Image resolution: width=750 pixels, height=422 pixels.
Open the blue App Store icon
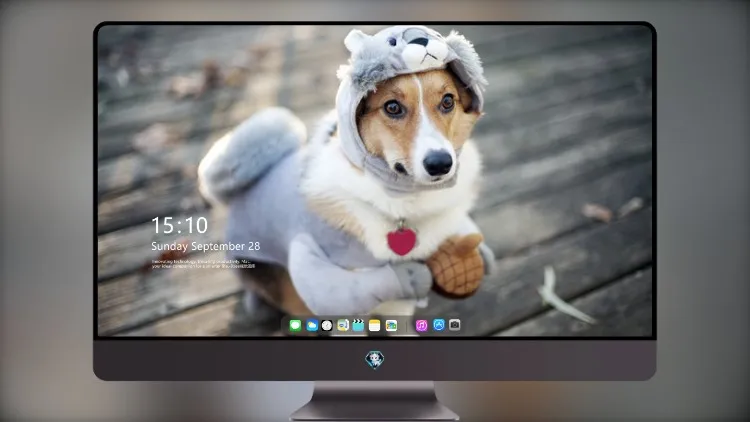[x=439, y=325]
